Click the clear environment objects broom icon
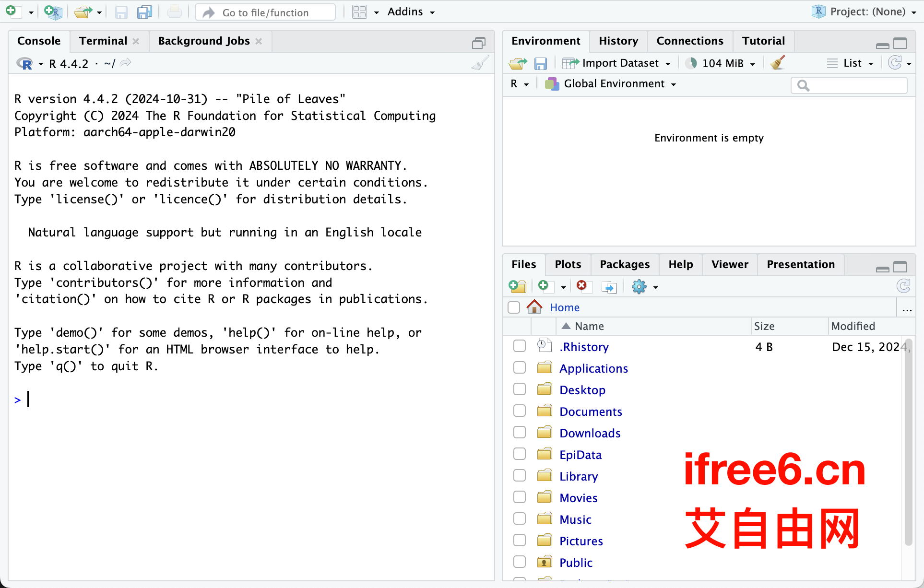Screen dimensions: 924x588 coord(778,63)
